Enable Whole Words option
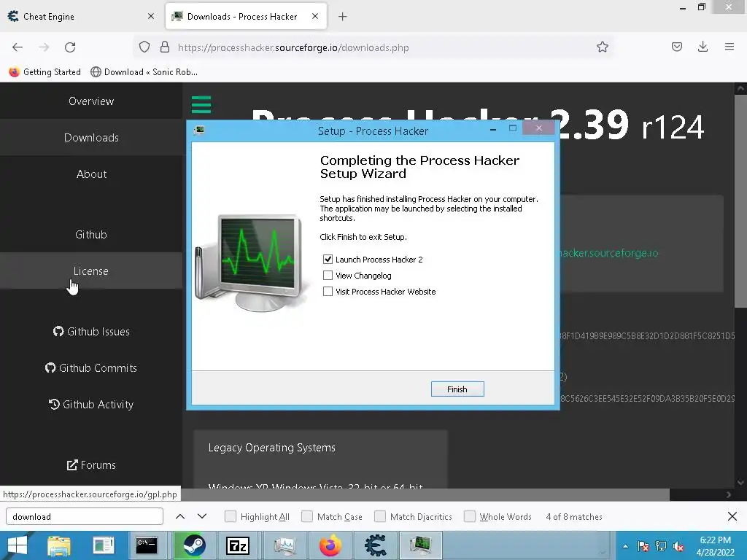The image size is (747, 560). 470,517
